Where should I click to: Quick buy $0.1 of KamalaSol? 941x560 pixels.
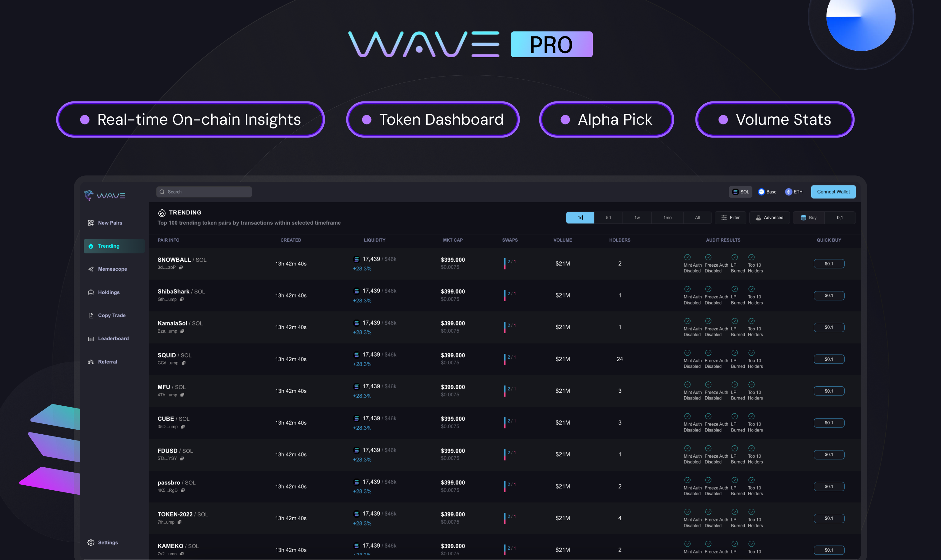pos(829,327)
